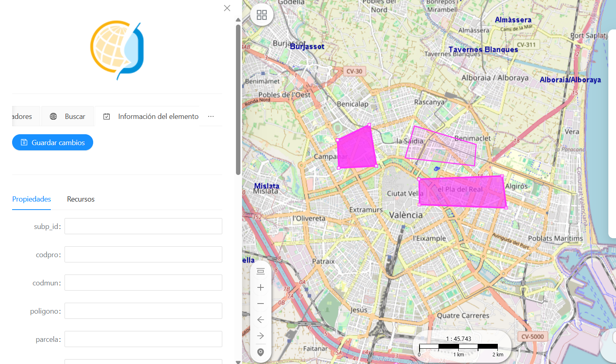
Task: Focus the codpro input field
Action: point(143,254)
